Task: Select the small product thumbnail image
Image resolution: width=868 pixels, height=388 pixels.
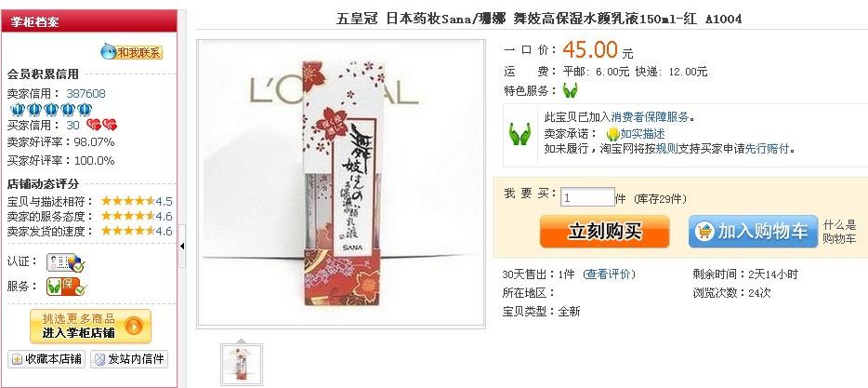Action: click(x=242, y=364)
